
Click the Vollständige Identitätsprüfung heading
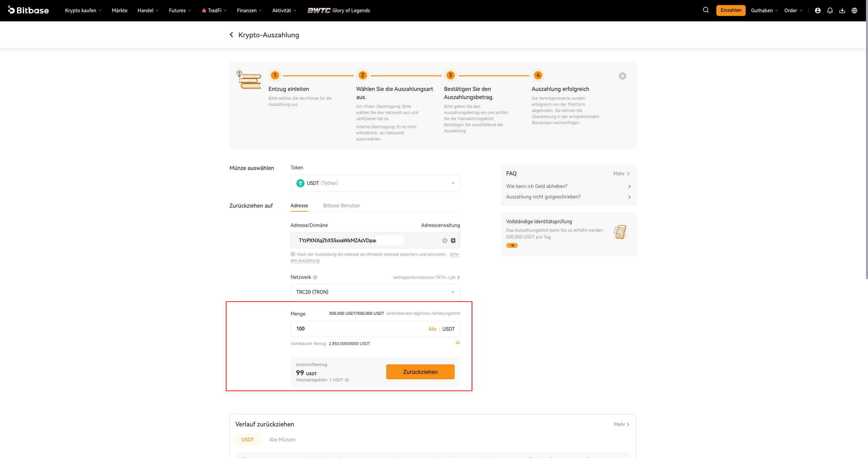point(539,222)
